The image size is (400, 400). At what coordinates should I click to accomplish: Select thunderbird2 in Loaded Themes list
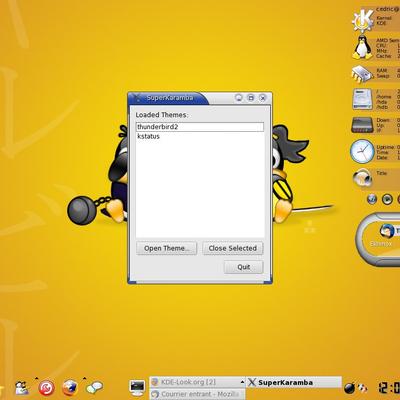pos(200,127)
